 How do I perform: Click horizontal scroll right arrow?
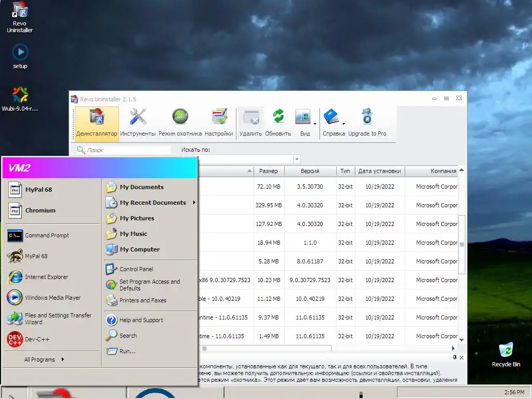(x=453, y=349)
